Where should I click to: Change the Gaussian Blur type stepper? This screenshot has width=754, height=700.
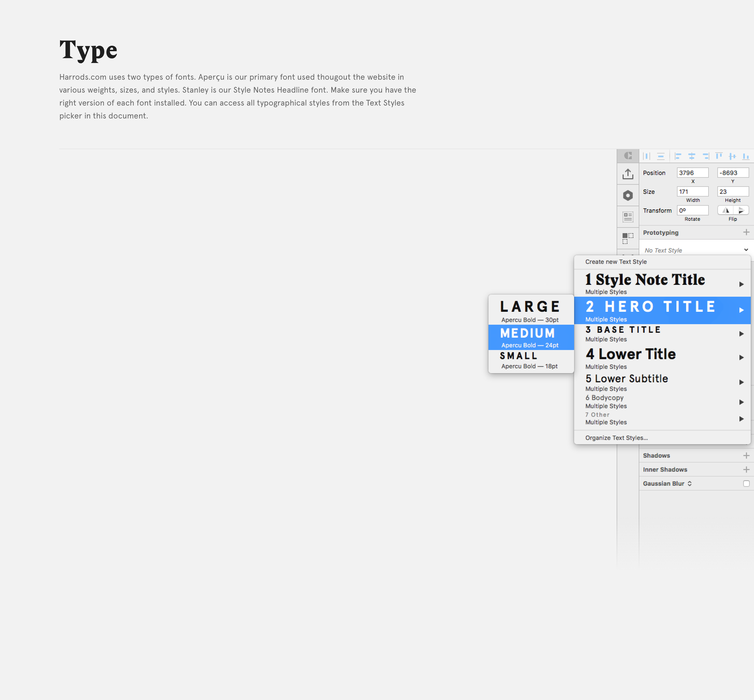click(690, 483)
